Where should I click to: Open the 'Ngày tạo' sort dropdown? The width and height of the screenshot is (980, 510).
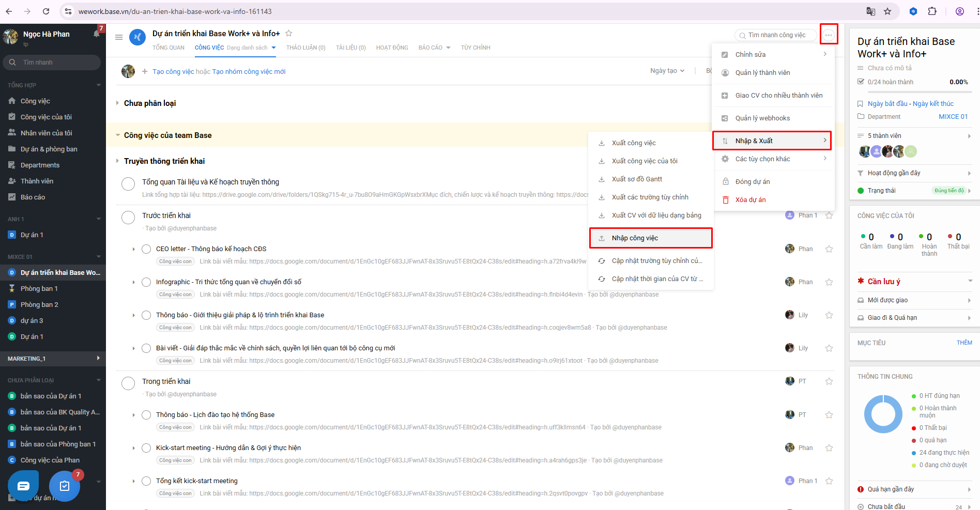coord(667,71)
